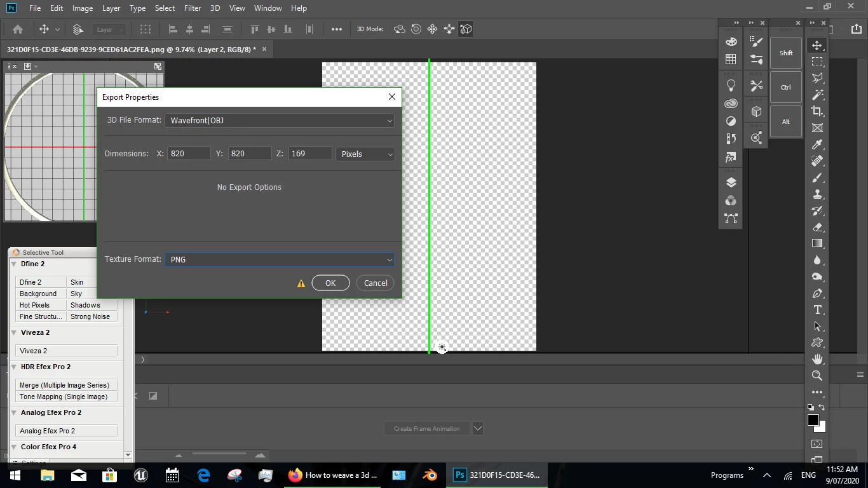Select the Type tool
The height and width of the screenshot is (488, 868).
pyautogui.click(x=817, y=309)
